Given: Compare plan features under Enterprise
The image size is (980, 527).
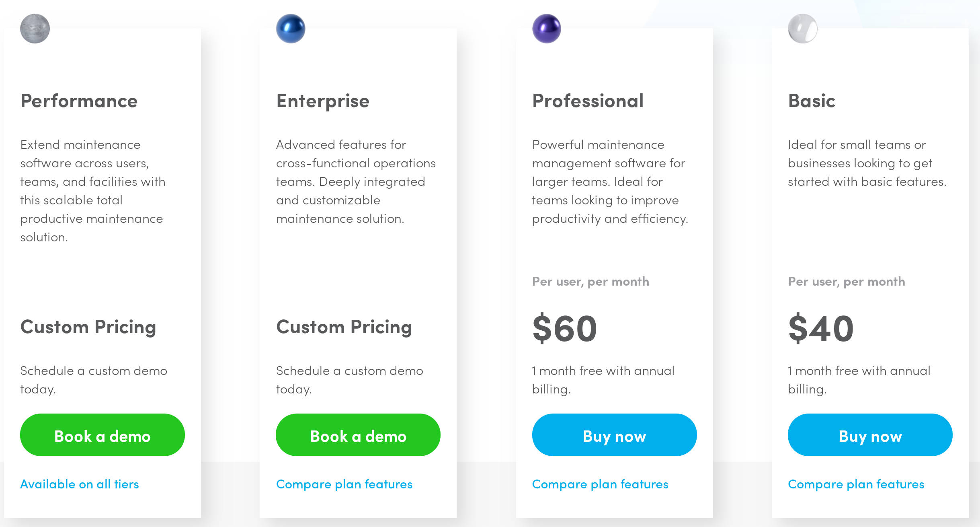Looking at the screenshot, I should (344, 484).
